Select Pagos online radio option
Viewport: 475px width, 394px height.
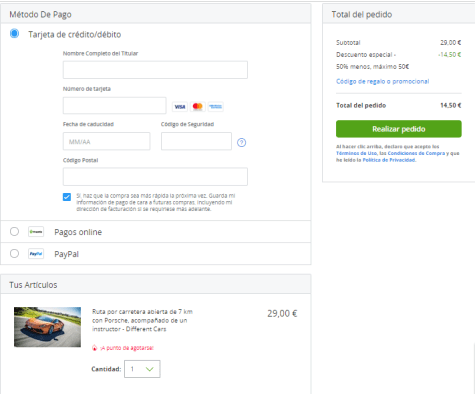(x=14, y=231)
